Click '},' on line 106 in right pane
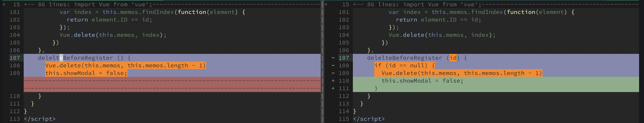Screen dimensions: 644x123 [371, 50]
